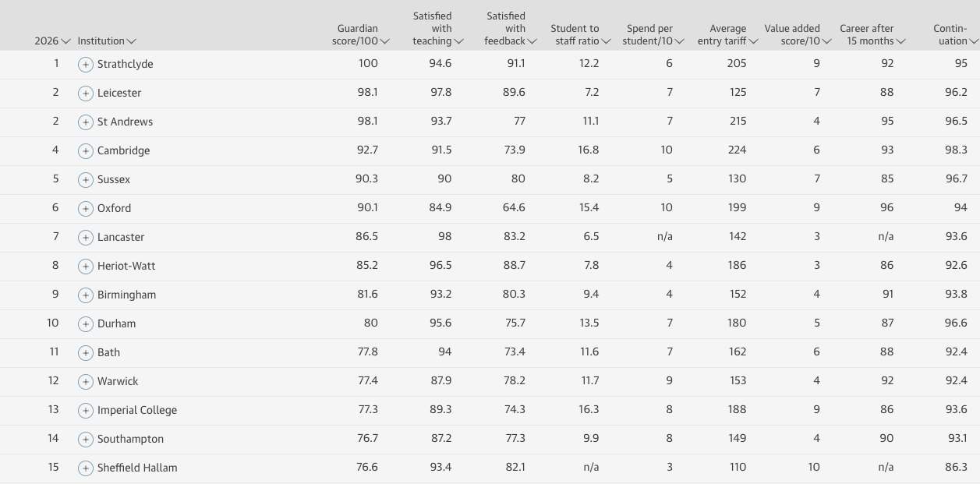This screenshot has height=484, width=980.
Task: Sort table by Institution column header
Action: pos(107,41)
